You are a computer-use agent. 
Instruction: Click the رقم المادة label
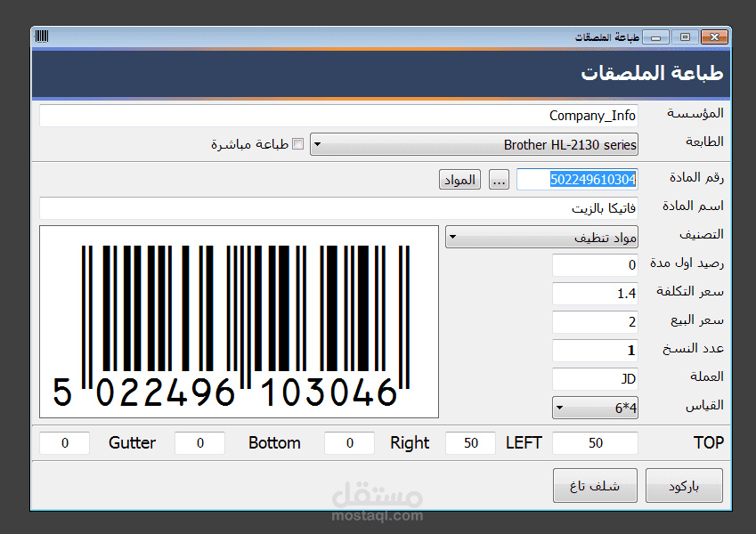[x=696, y=178]
